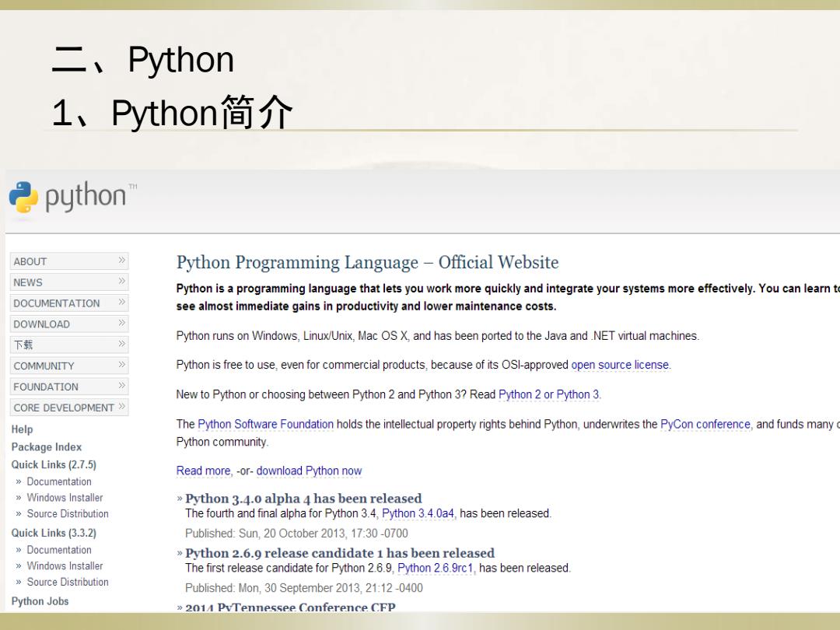Screen dimensions: 840x630
Task: Read the Python 2 or Python 3 article
Action: point(548,394)
